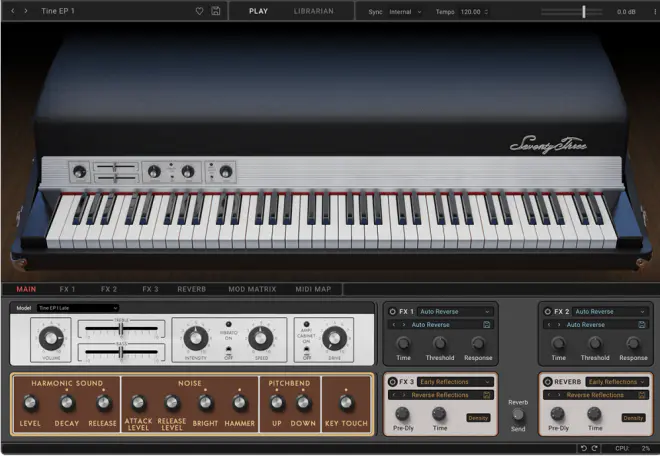Open the LIBRARIAN view
The width and height of the screenshot is (660, 456).
tap(314, 11)
